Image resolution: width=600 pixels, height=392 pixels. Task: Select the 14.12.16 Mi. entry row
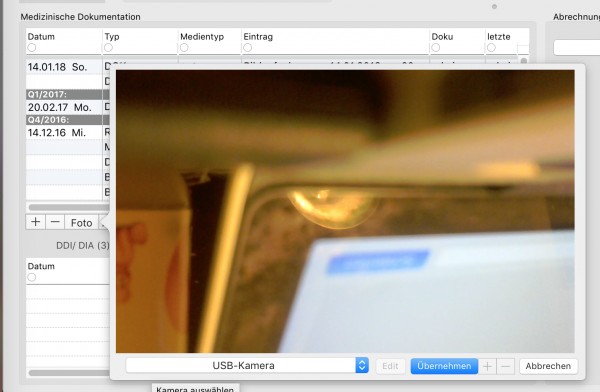[68, 132]
